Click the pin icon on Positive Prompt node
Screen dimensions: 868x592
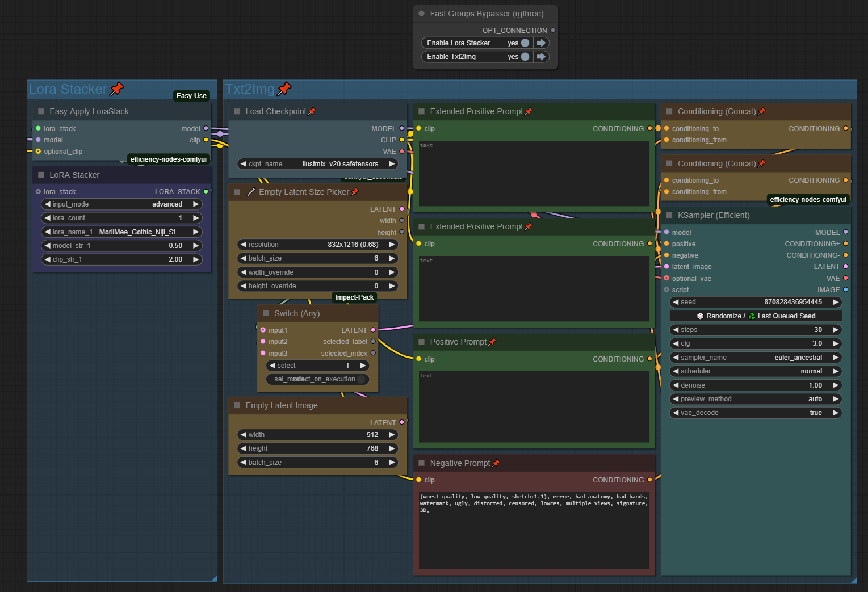tap(492, 342)
